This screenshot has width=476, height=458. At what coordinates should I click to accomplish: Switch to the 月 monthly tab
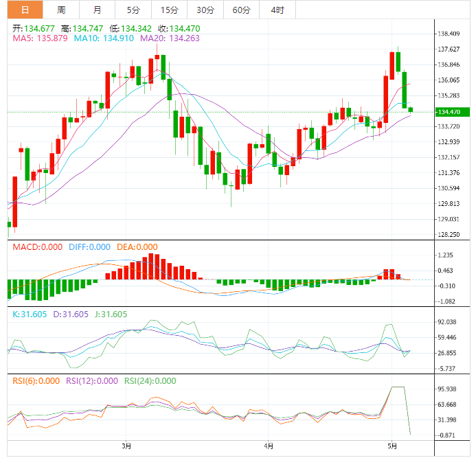[97, 10]
